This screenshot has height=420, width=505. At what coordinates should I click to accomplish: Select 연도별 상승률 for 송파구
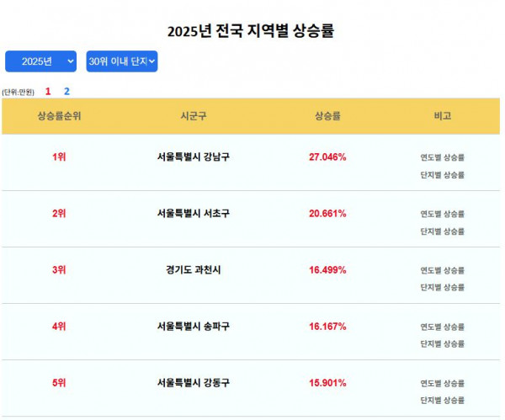(442, 327)
